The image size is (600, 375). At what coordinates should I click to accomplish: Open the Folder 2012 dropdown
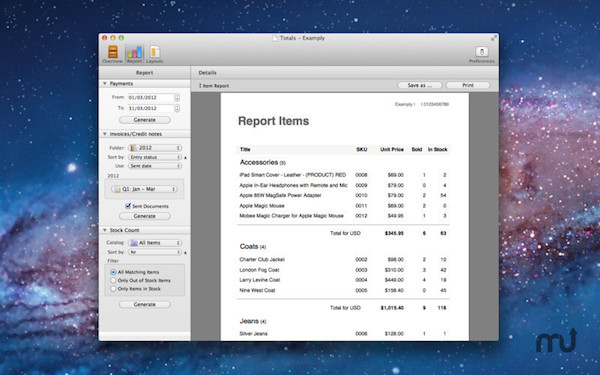pos(155,148)
